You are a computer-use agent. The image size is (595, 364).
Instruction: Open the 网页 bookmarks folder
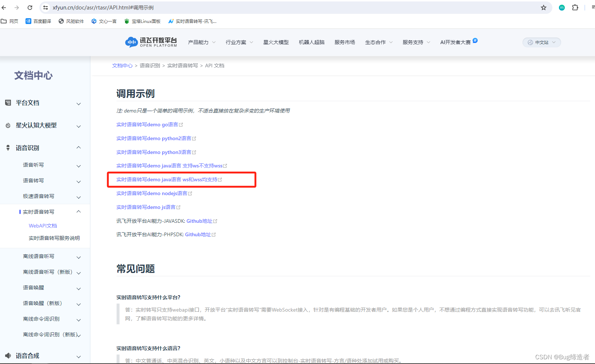[x=10, y=21]
